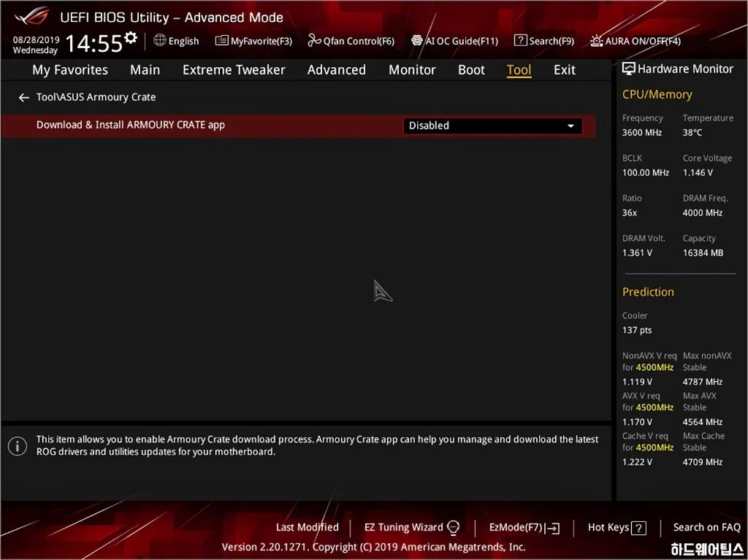Click the Hardware Monitor panel title
The image size is (748, 560).
click(x=685, y=69)
